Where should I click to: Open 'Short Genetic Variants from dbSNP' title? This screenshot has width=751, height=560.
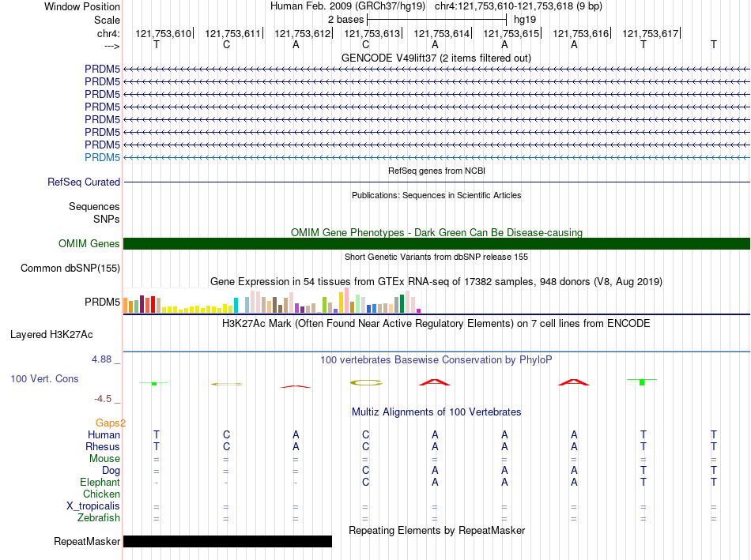(x=436, y=257)
